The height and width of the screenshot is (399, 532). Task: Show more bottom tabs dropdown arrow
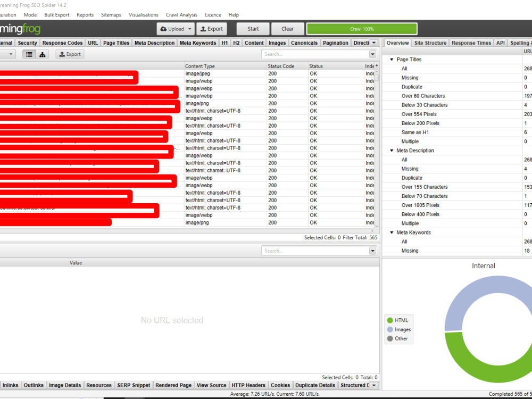[374, 385]
